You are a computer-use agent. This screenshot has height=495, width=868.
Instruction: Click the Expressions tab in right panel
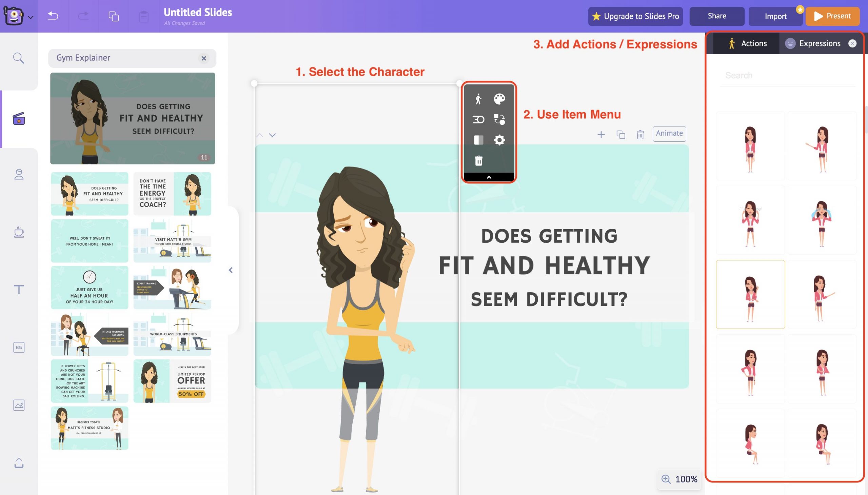click(819, 43)
